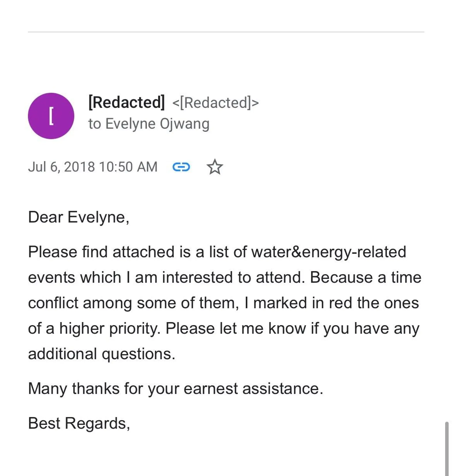452x476 pixels.
Task: Click the line starting "of a higher priority"
Action: 224,329
